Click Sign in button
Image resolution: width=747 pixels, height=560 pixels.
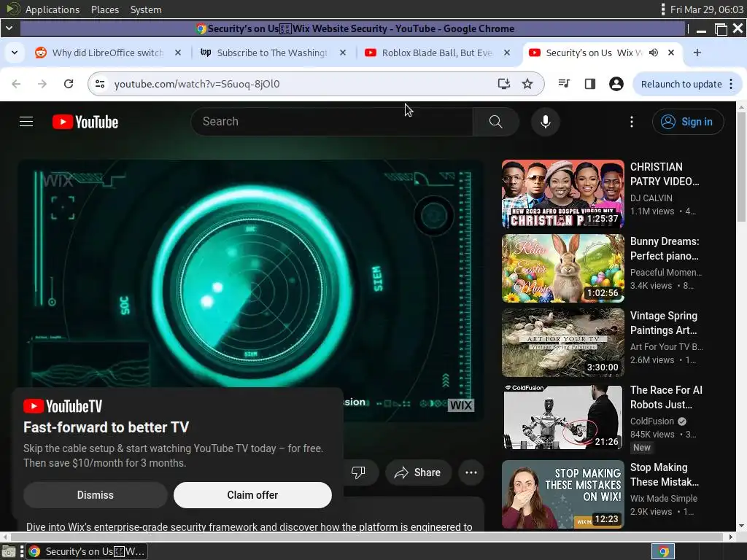tap(688, 122)
